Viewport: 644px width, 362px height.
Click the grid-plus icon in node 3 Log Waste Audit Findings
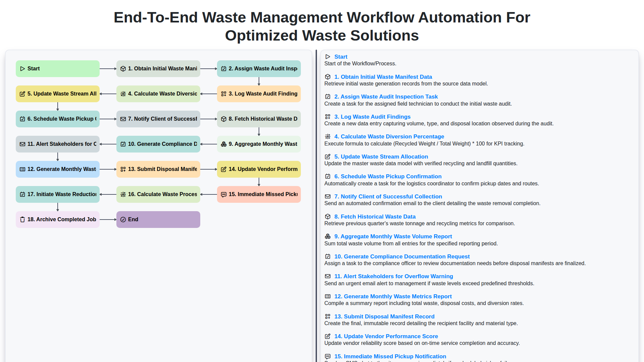(x=224, y=94)
